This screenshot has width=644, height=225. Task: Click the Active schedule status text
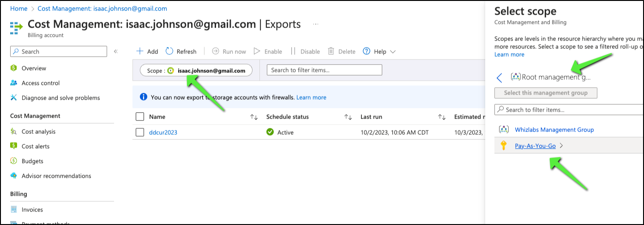285,133
